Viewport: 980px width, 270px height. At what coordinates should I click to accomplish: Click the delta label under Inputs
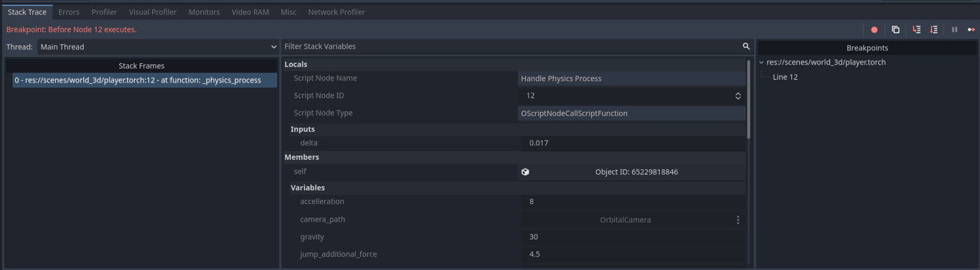point(308,143)
